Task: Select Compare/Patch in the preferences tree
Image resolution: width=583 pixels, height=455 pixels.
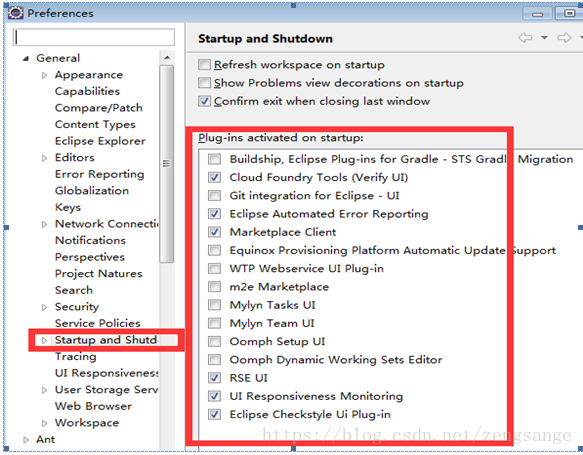Action: pos(99,108)
